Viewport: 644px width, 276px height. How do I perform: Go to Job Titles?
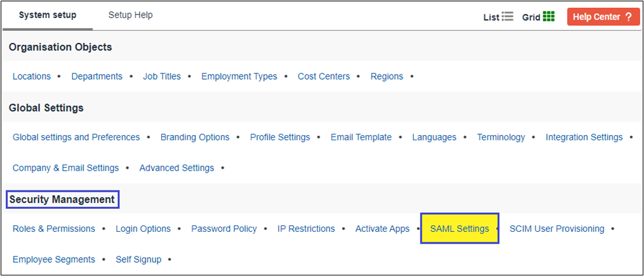(x=162, y=76)
